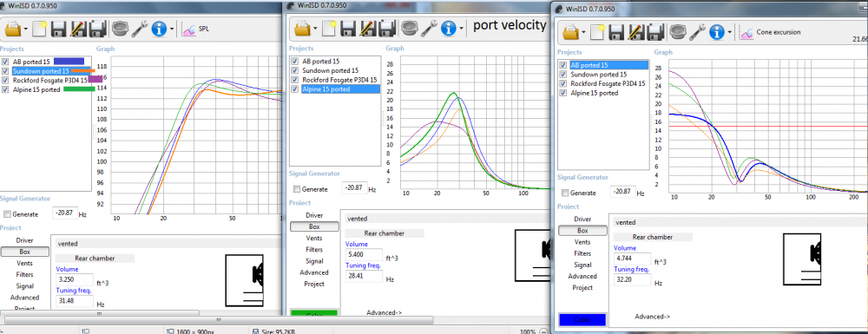Create new project in SPL window

(39, 29)
